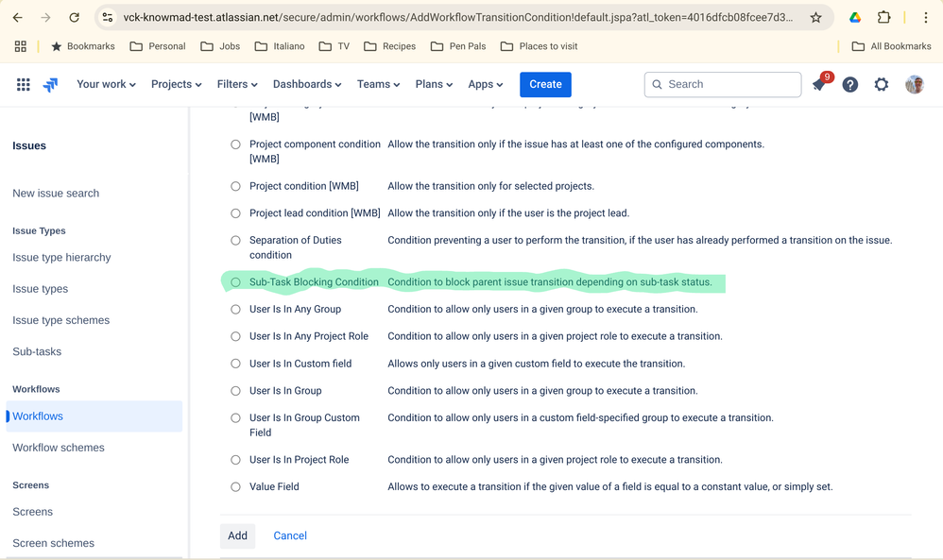Viewport: 943px width, 560px height.
Task: Open the Plans dropdown
Action: (433, 84)
